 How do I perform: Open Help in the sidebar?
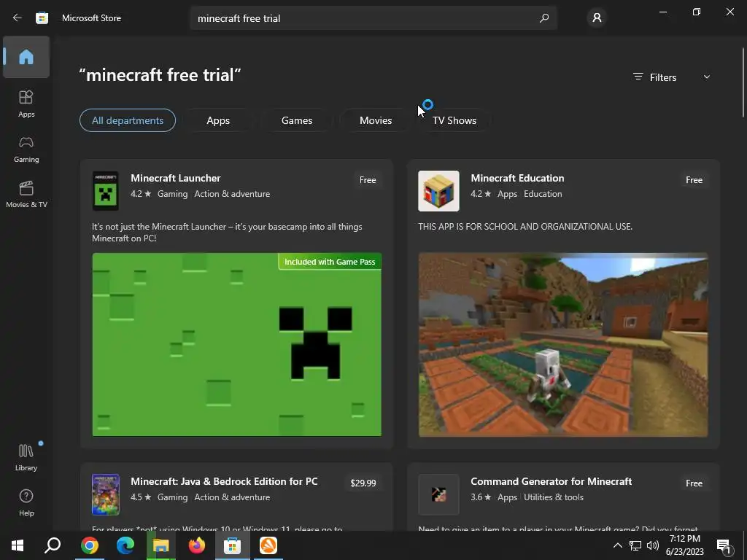tap(26, 503)
